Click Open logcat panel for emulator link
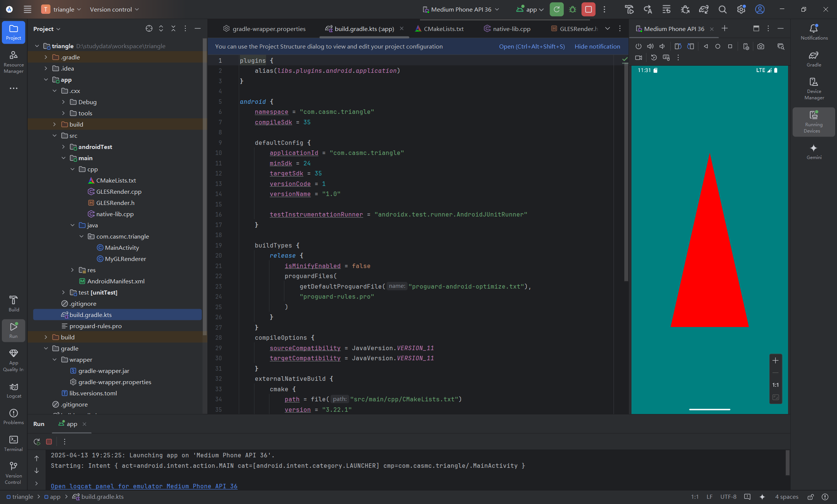837x504 pixels. point(144,486)
